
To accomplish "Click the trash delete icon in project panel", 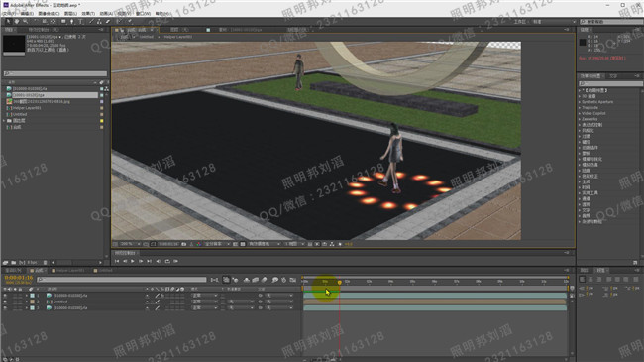I will [x=46, y=263].
